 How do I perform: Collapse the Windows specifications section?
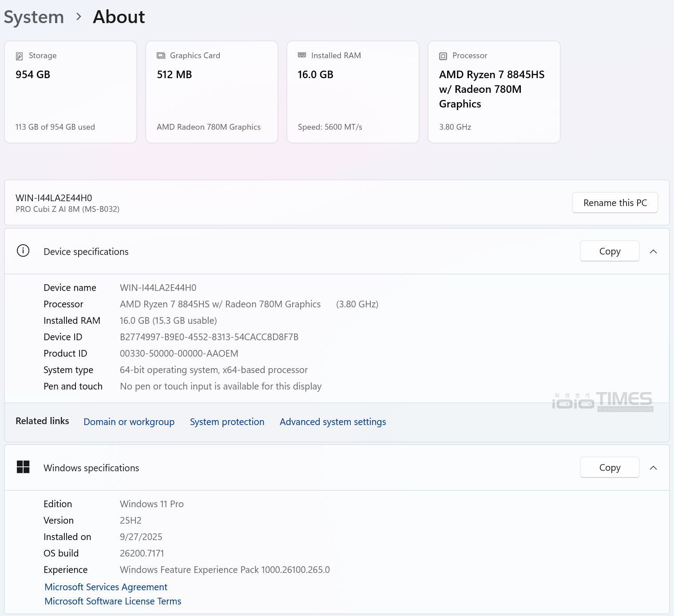click(653, 468)
